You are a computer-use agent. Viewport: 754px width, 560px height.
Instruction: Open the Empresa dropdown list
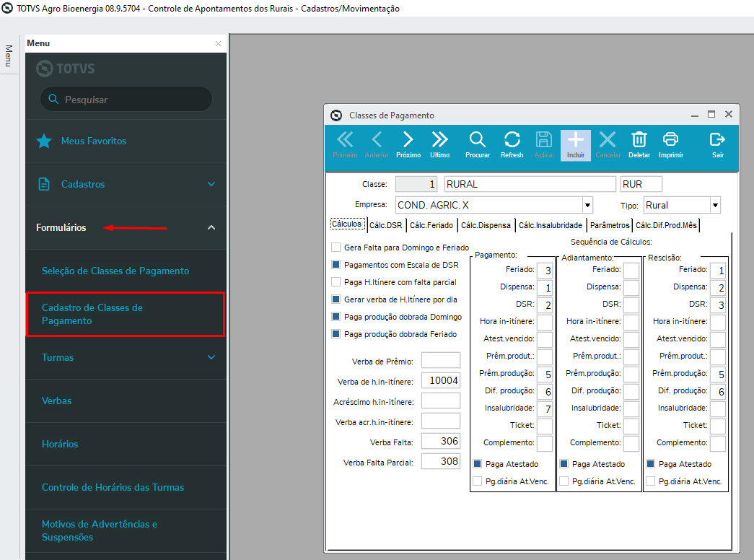pos(587,205)
